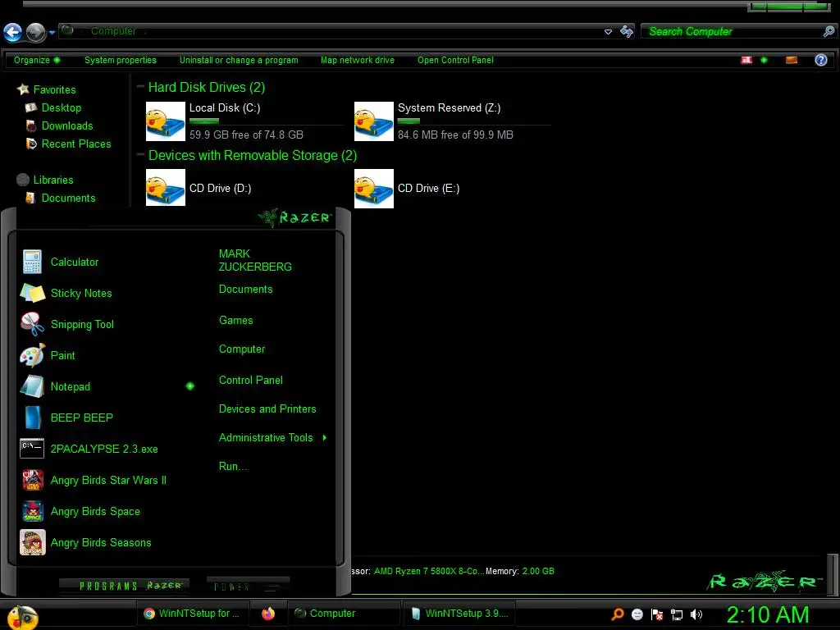Open Computer from Start menu

tap(242, 349)
